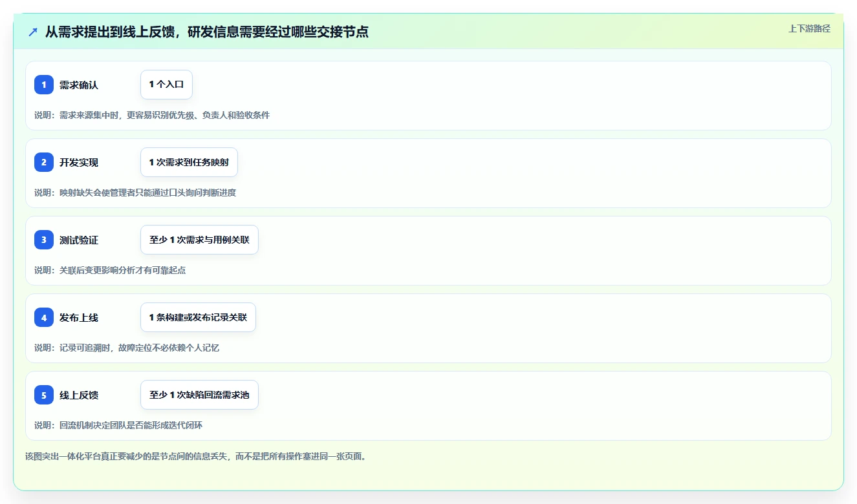Click the footer text 该图突出一体化平台
Screen dimensions: 857x504
pyautogui.click(x=197, y=456)
